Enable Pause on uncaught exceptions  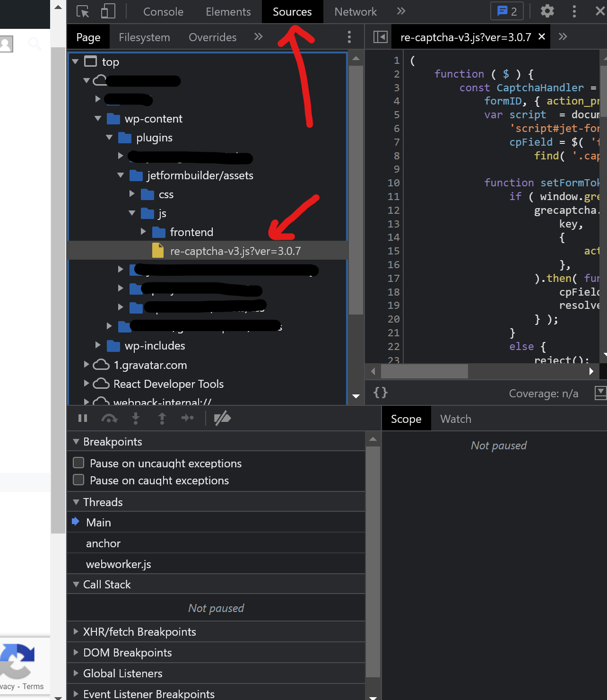pos(78,463)
